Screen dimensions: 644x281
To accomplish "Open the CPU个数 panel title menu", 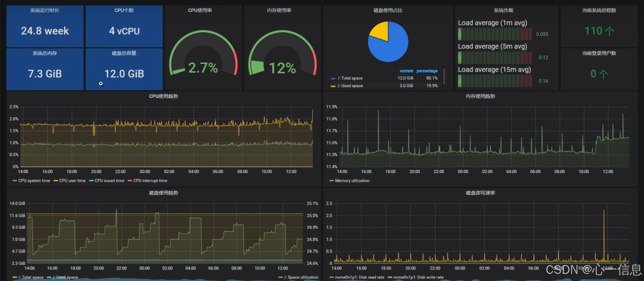I will (x=124, y=10).
